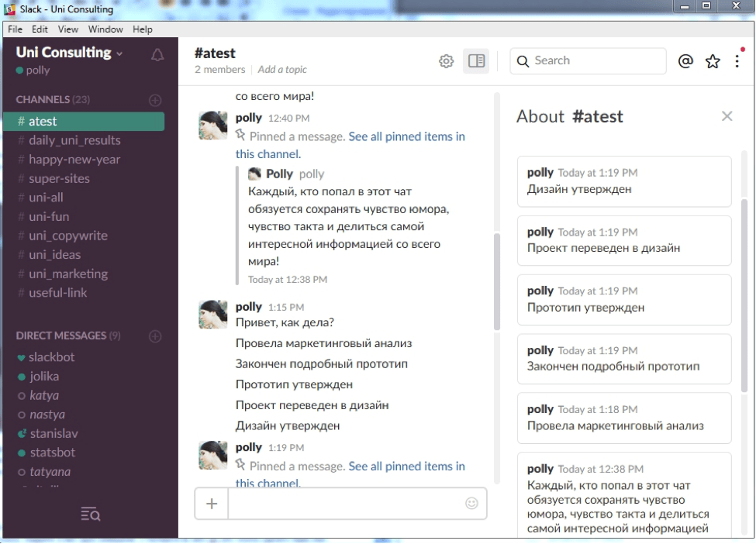
Task: Add a new channel with the plus icon
Action: point(154,99)
